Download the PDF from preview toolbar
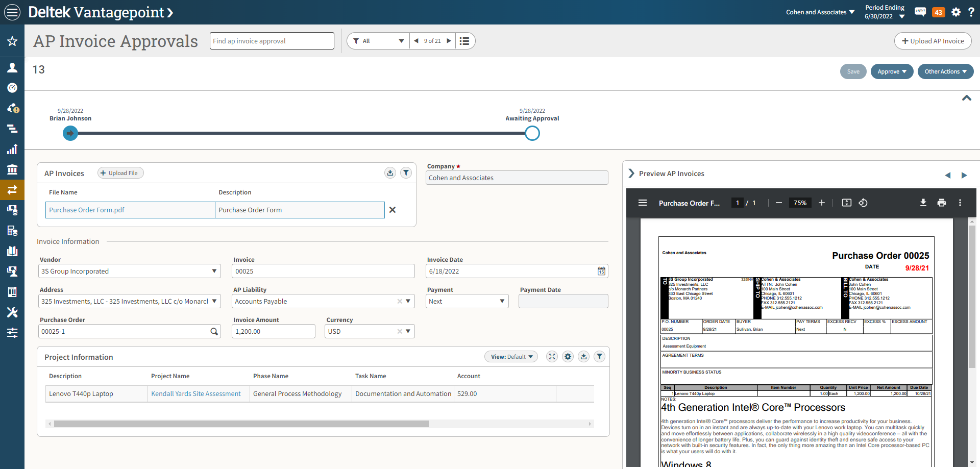 pyautogui.click(x=923, y=203)
